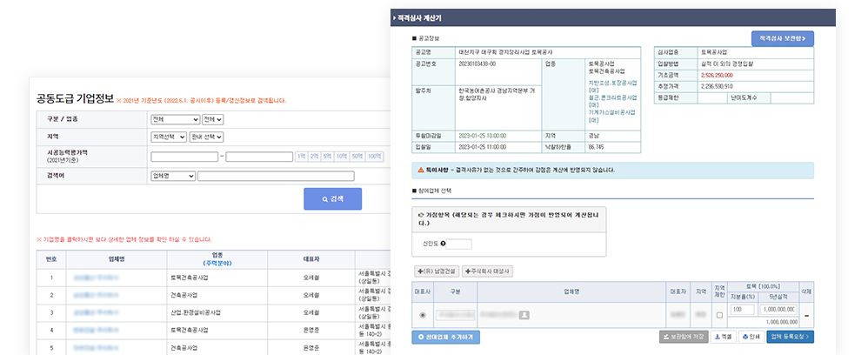Screen dimensions: 868x355
Task: Toggle the 지역제한 checkbox
Action: click(718, 315)
